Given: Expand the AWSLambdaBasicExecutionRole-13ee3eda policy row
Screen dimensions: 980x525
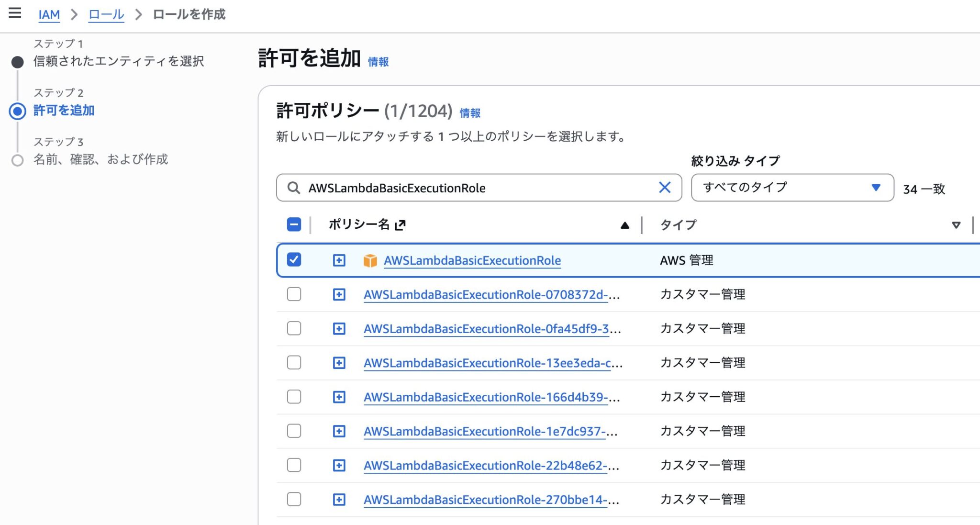Looking at the screenshot, I should pos(339,363).
